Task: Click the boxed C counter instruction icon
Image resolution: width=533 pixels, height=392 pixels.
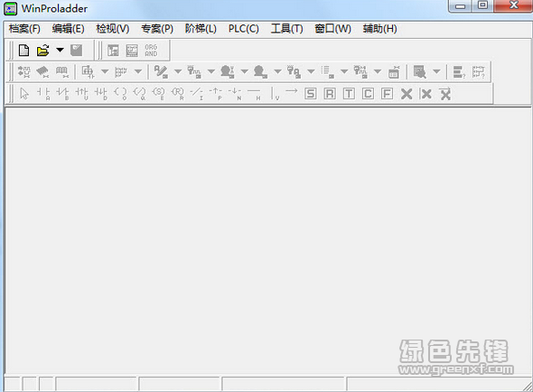Action: (x=368, y=94)
